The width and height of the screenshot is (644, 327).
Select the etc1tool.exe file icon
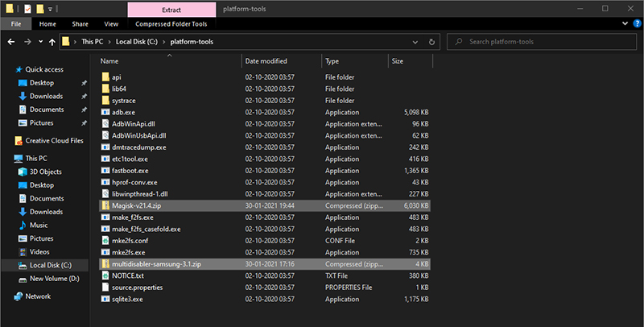tap(105, 159)
